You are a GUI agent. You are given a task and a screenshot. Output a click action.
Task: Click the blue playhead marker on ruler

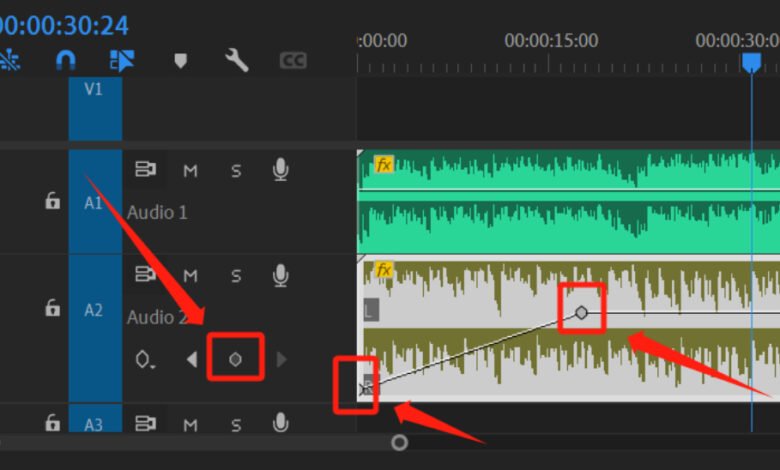click(751, 63)
